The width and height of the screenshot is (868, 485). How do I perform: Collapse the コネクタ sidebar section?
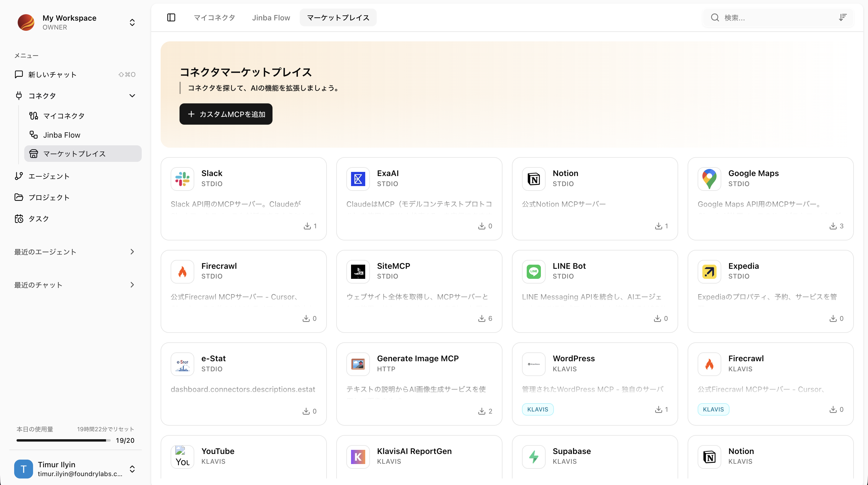(132, 96)
